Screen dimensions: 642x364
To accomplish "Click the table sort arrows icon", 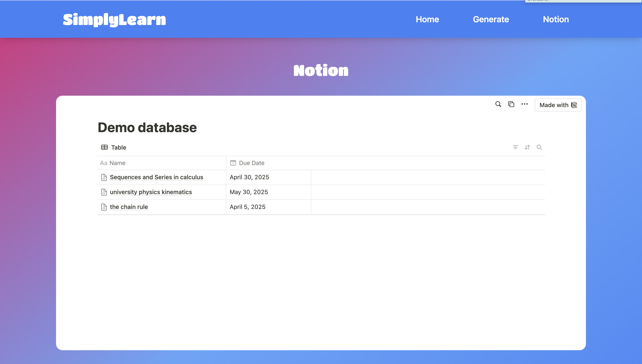I will (x=527, y=147).
